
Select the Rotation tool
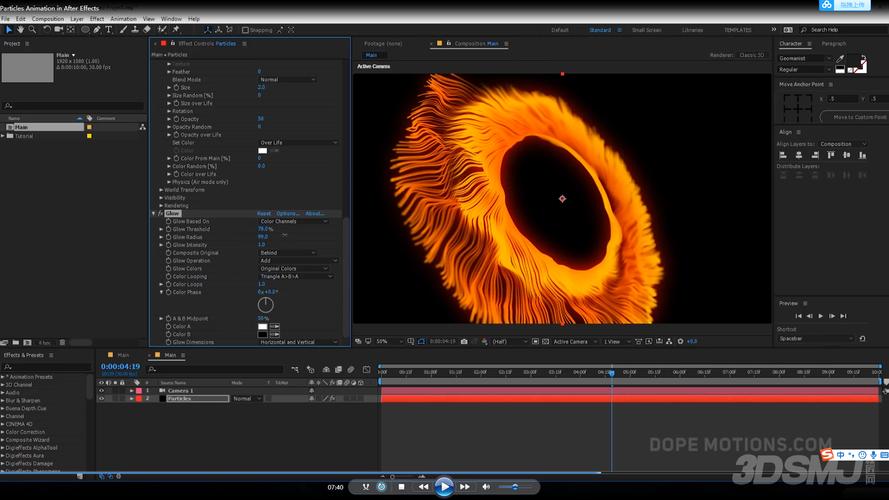coord(47,29)
